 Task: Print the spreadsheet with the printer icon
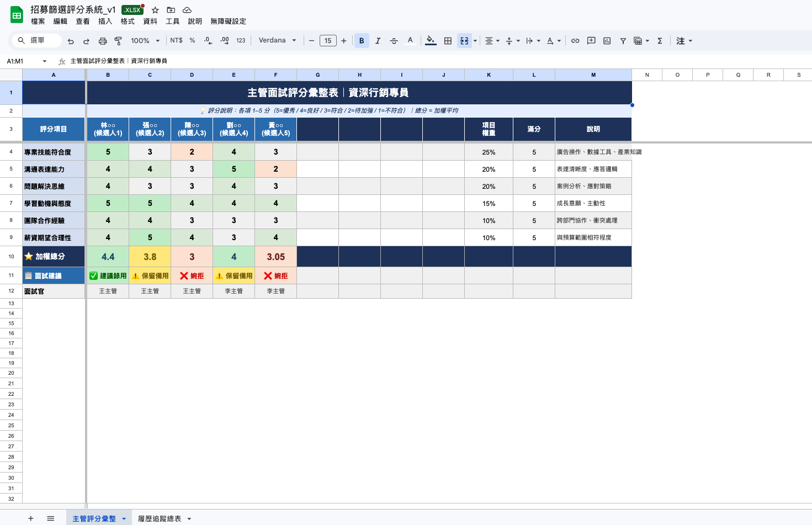pos(103,41)
